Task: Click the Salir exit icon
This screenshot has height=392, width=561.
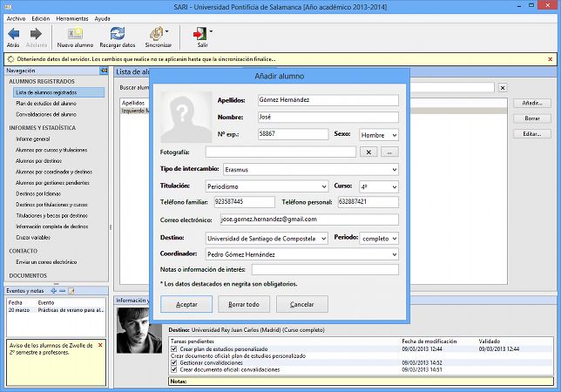Action: [198, 33]
